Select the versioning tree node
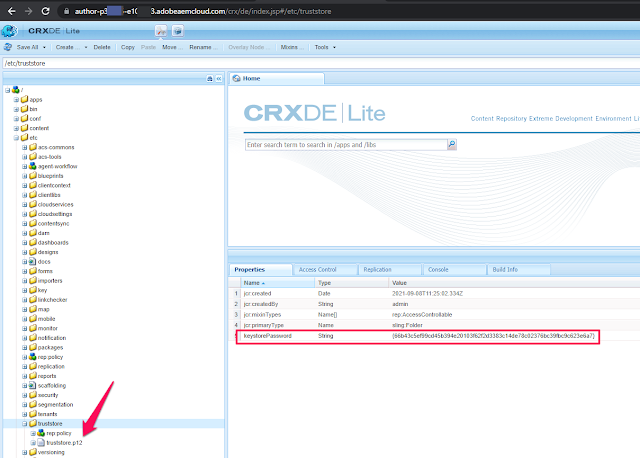 [x=51, y=452]
